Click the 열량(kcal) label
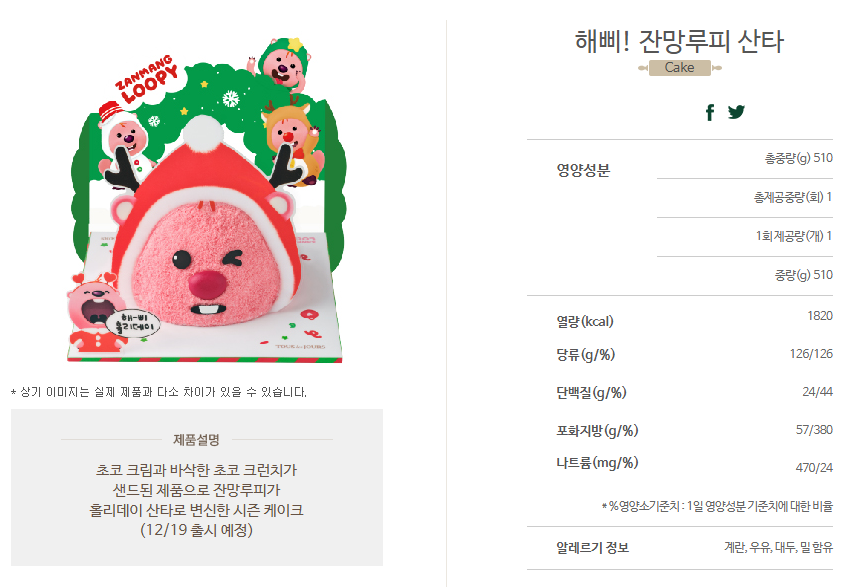This screenshot has height=587, width=848. click(x=585, y=321)
